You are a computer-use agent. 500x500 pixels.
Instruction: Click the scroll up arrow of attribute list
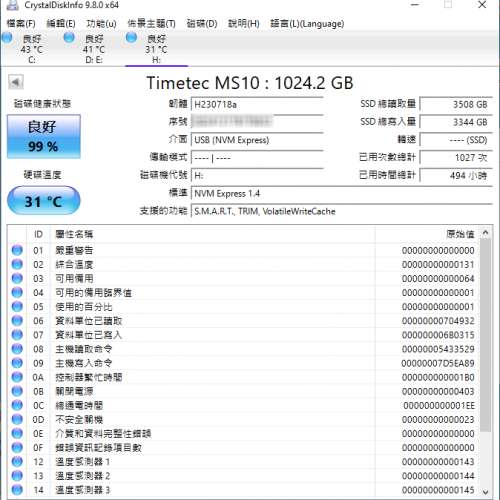[485, 233]
